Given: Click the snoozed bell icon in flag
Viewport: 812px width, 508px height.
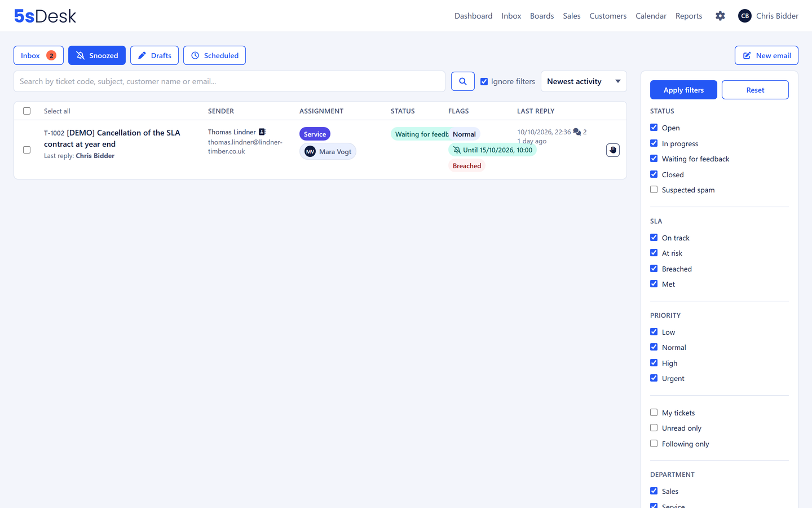Looking at the screenshot, I should click(x=457, y=150).
